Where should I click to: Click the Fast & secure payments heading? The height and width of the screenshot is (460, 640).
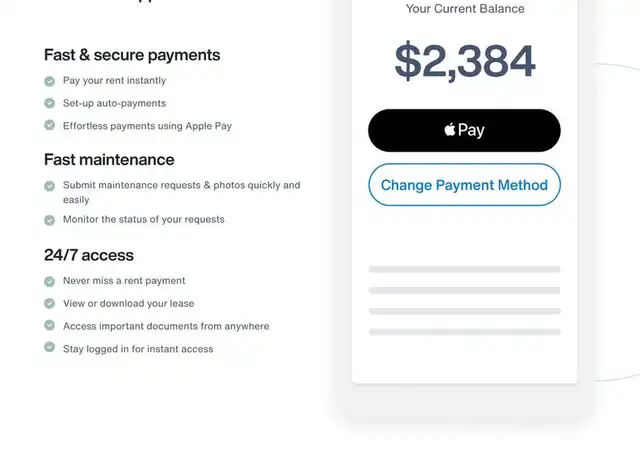pos(132,55)
